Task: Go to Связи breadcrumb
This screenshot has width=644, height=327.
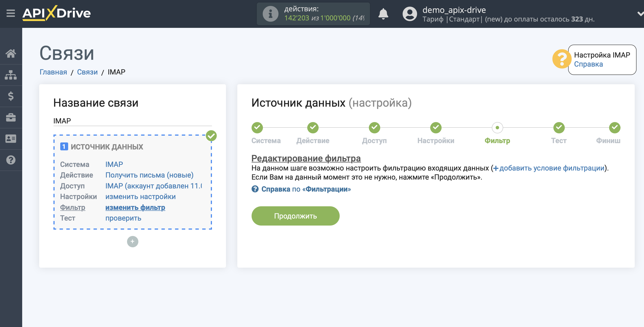Action: pyautogui.click(x=87, y=72)
